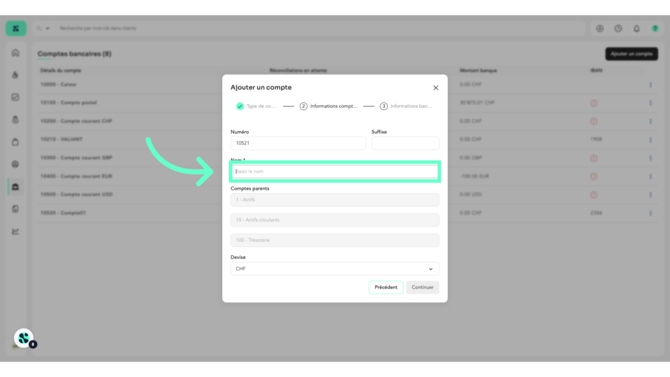Click the 'Montant banque' column header

pyautogui.click(x=478, y=71)
